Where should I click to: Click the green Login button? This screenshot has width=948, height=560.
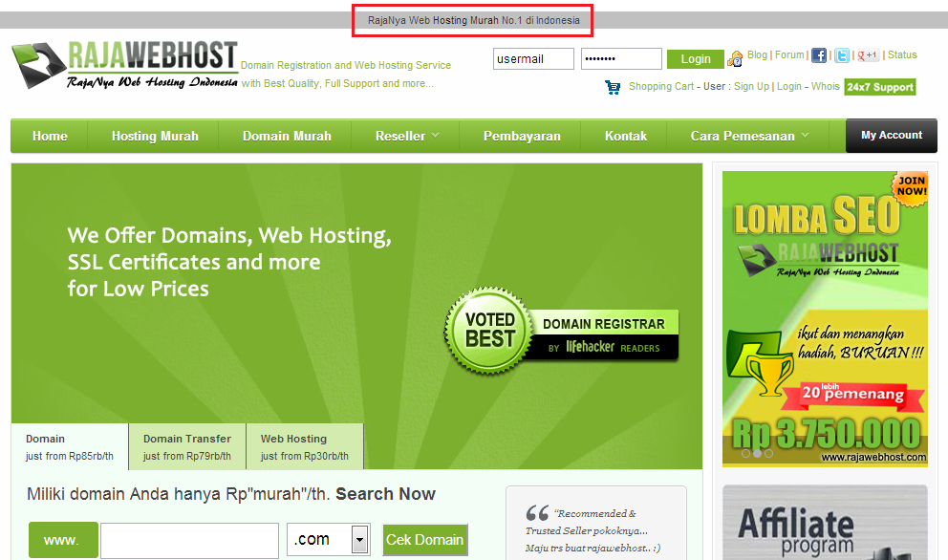(696, 58)
